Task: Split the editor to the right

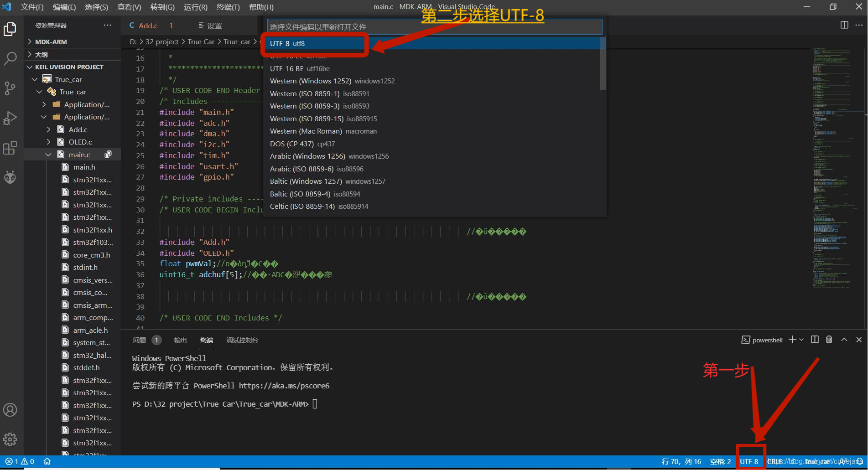Action: 844,25
